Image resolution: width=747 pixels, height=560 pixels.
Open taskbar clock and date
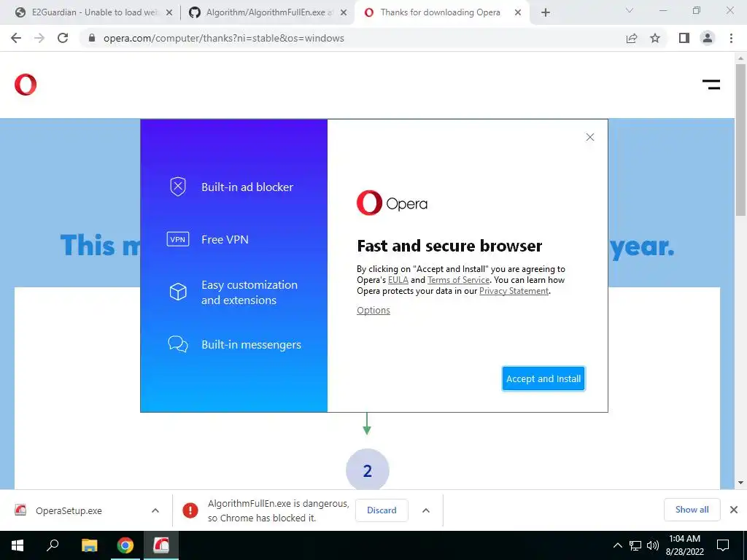point(684,545)
